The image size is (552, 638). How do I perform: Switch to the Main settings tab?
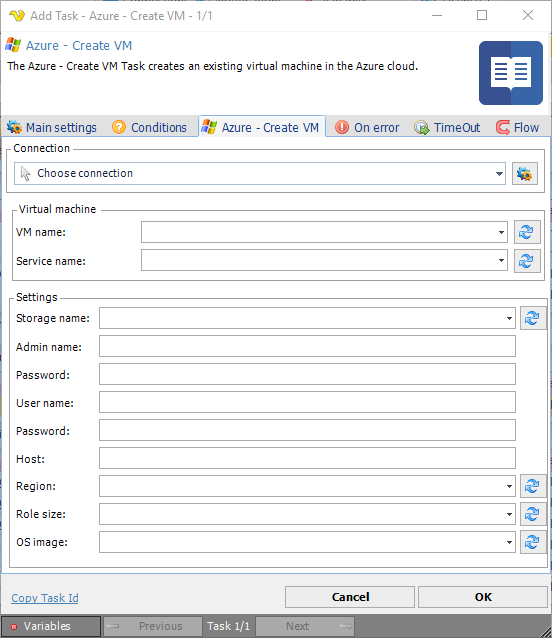(52, 127)
